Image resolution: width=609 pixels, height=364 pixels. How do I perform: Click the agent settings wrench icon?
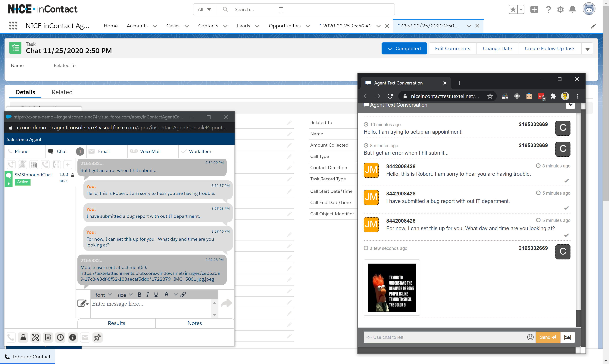pos(36,337)
